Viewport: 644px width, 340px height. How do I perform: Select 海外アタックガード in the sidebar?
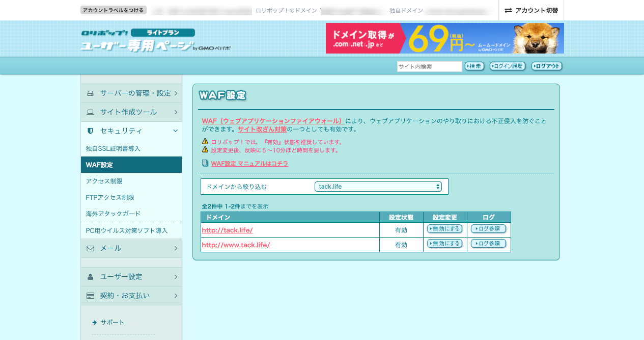[x=113, y=214]
